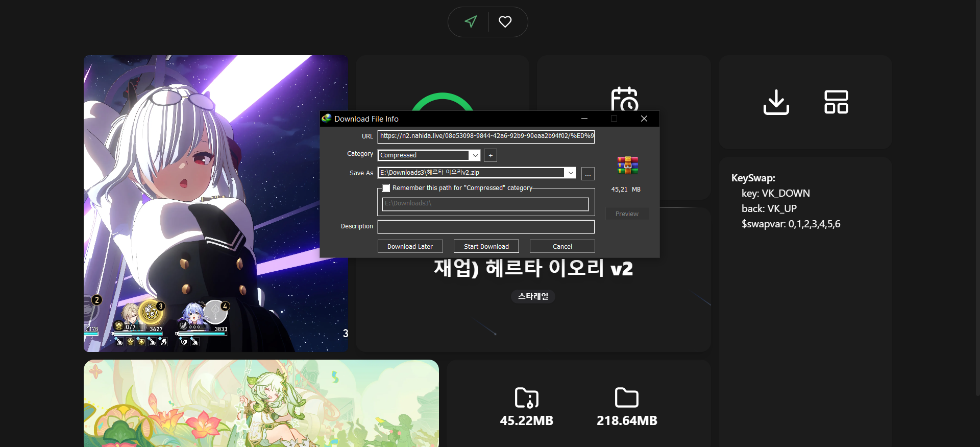Viewport: 980px width, 447px height.
Task: Click the zipped folder icon above 45.22MB
Action: 527,397
